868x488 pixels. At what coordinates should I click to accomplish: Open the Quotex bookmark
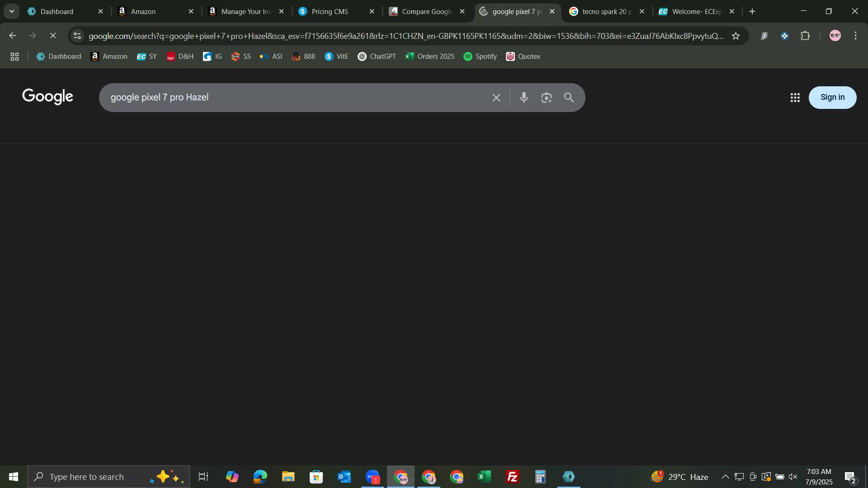tap(523, 56)
